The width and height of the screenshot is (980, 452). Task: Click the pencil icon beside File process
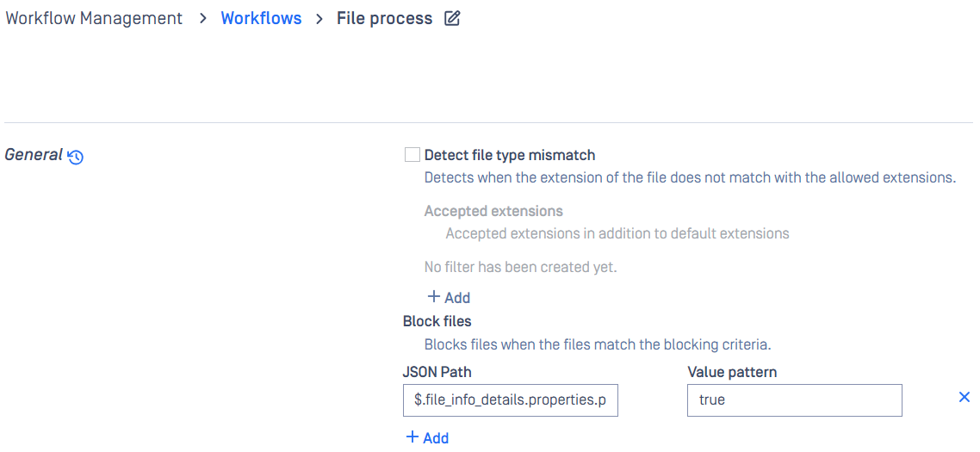coord(452,18)
